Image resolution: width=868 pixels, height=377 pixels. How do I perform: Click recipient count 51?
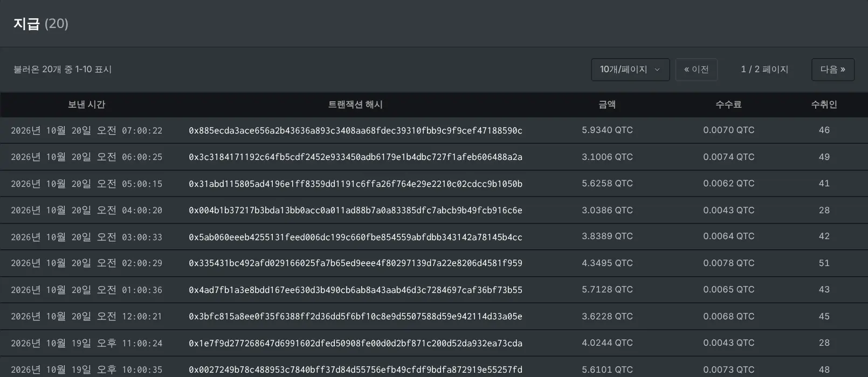(x=824, y=263)
